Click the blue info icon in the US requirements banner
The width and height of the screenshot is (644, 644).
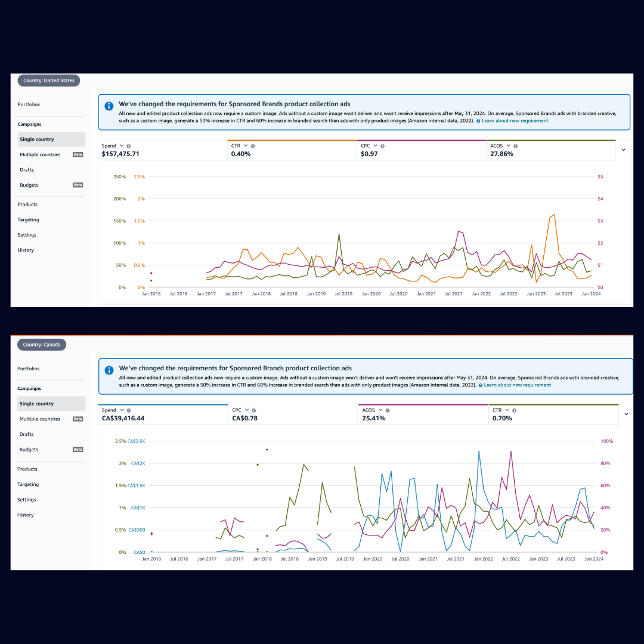[109, 106]
